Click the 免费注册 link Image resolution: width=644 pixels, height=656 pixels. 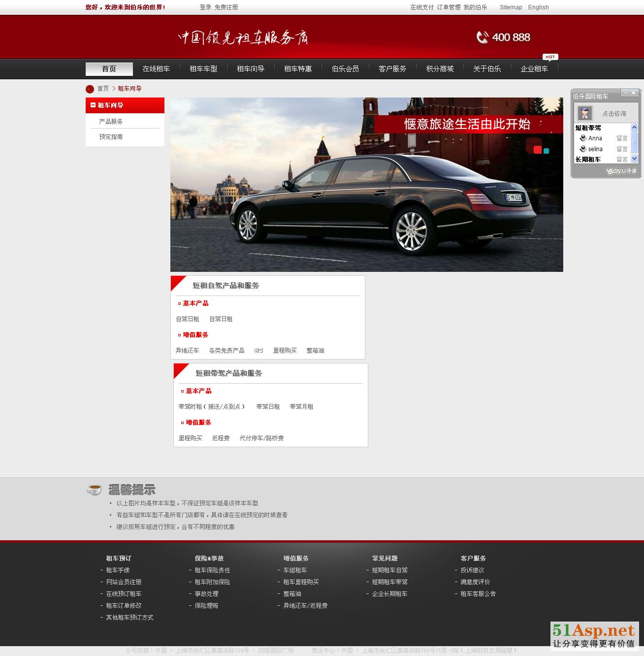click(x=226, y=7)
